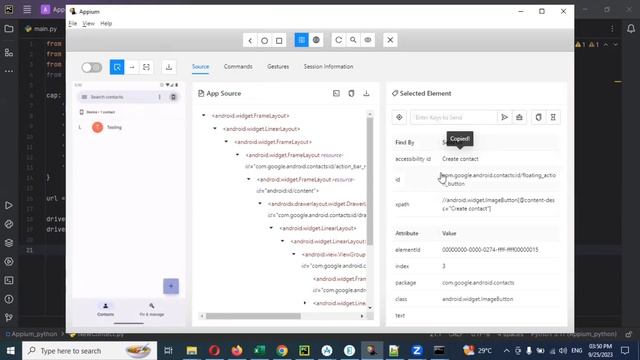Select the elementId attribute value
This screenshot has width=640, height=360.
[x=490, y=249]
